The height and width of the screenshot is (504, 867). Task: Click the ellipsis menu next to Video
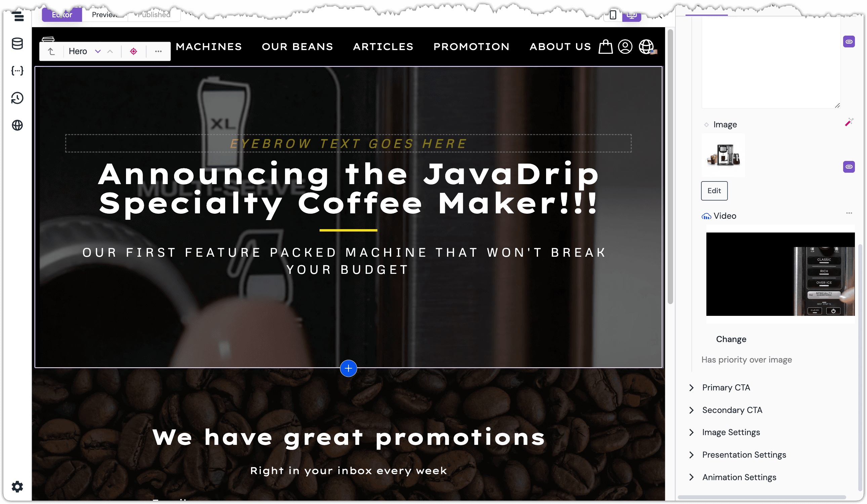tap(850, 214)
